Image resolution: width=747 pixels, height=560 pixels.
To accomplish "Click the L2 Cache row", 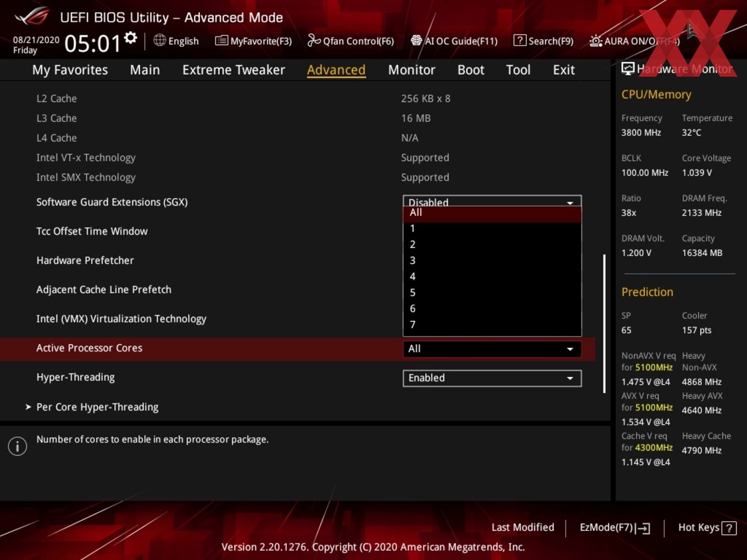I will 297,98.
